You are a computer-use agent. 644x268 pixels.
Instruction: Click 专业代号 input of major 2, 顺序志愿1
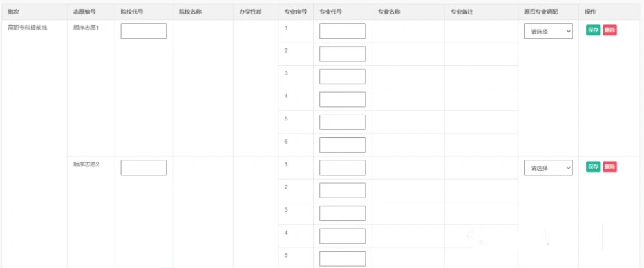tap(342, 54)
